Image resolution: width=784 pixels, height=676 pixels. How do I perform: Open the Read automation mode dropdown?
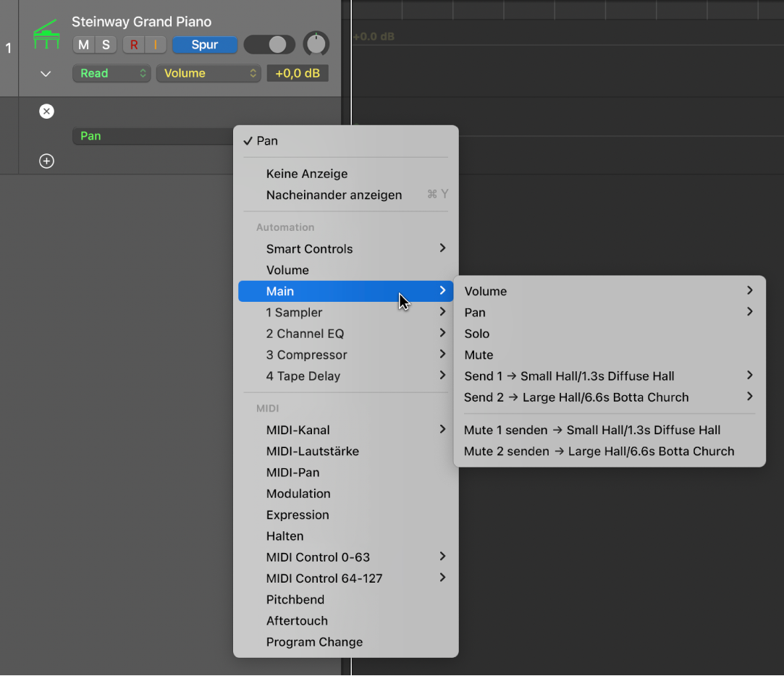111,73
